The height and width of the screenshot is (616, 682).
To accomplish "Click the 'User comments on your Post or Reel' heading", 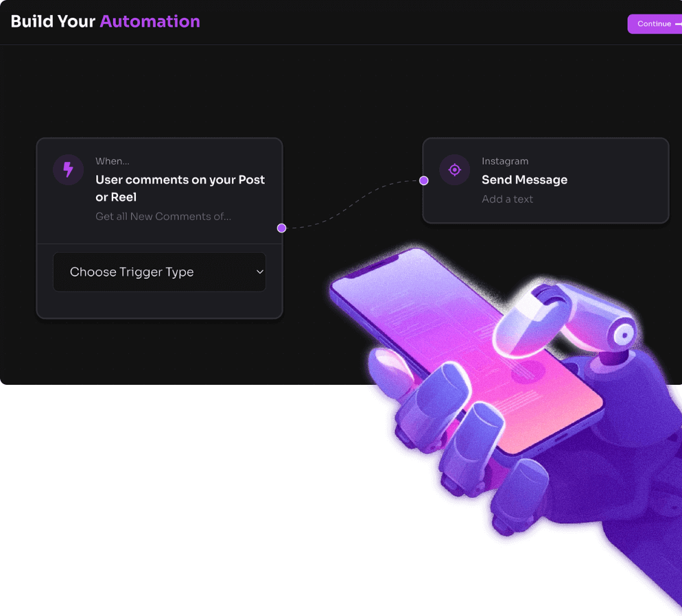I will click(180, 188).
